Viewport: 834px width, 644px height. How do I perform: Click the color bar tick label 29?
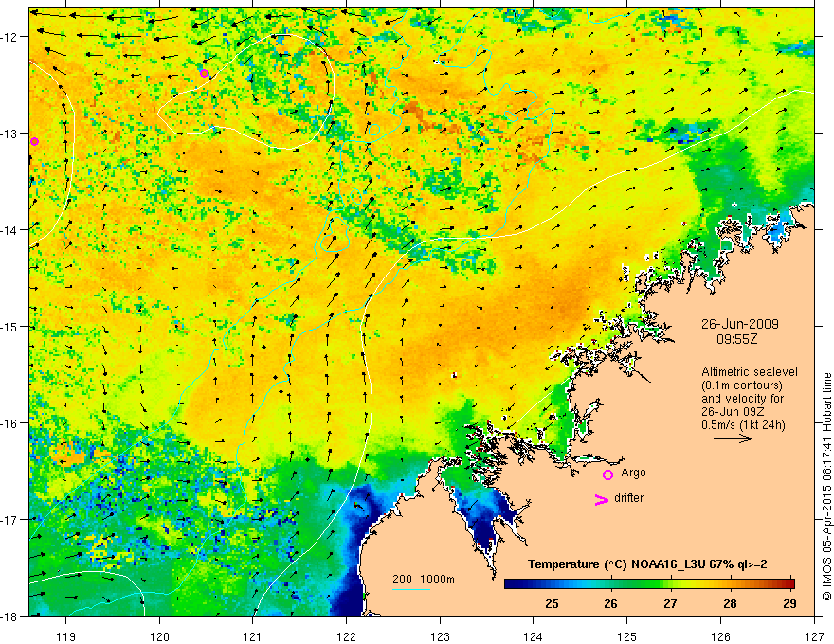click(x=789, y=603)
